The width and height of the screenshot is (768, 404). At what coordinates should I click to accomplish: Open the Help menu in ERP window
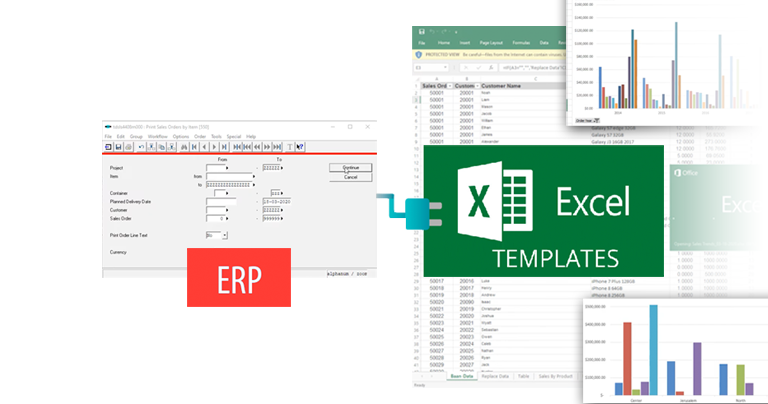[251, 137]
